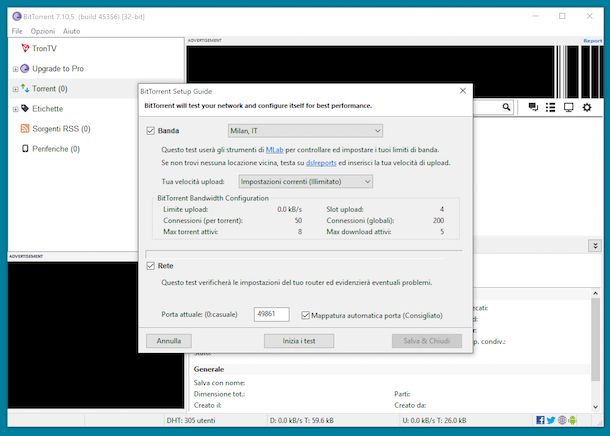Click the Annulla button

pyautogui.click(x=169, y=341)
